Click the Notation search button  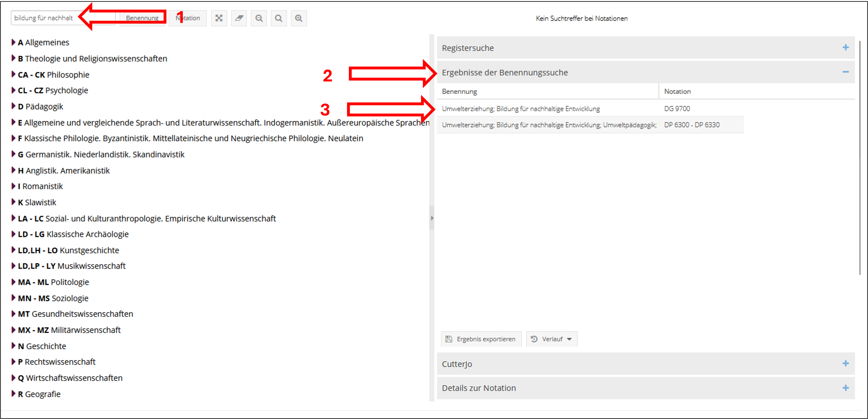(188, 18)
